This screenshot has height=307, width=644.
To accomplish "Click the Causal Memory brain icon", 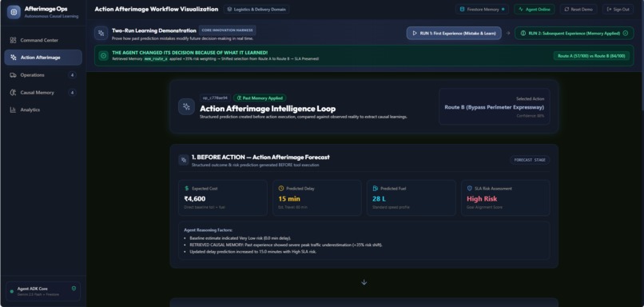I will tap(13, 93).
